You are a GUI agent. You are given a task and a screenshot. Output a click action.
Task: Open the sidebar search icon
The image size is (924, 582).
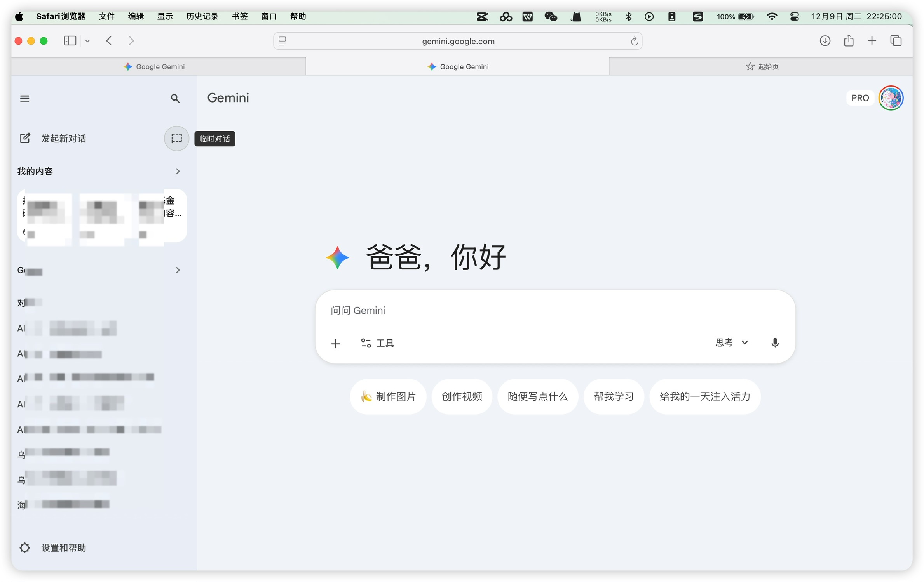tap(175, 98)
